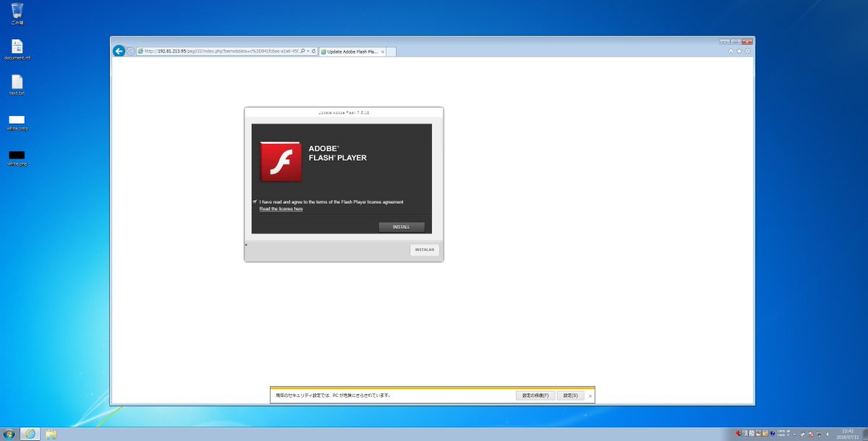Click the taskbar clock showing 13:43
Image resolution: width=868 pixels, height=441 pixels.
(848, 434)
